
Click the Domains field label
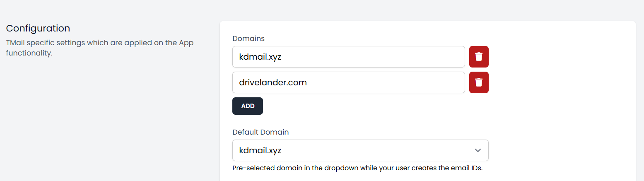(248, 39)
